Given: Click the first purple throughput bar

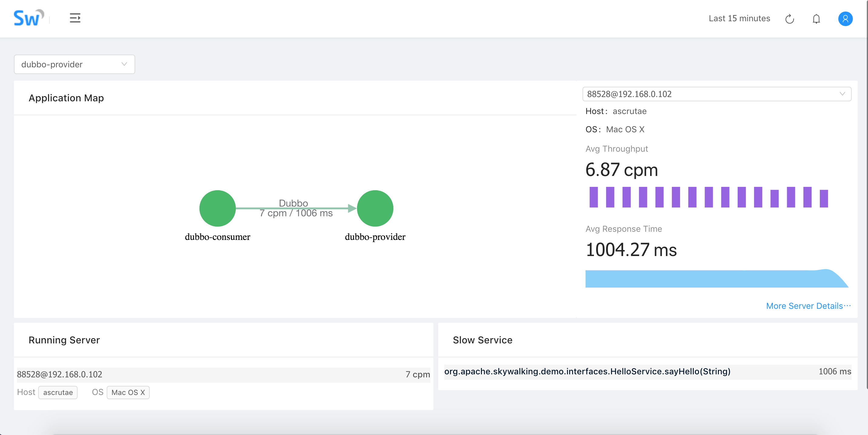Looking at the screenshot, I should pyautogui.click(x=593, y=197).
